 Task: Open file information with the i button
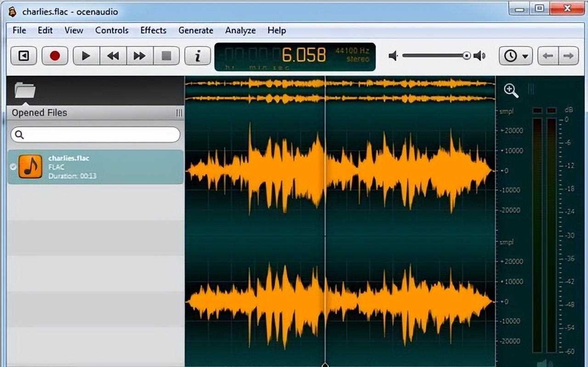pyautogui.click(x=198, y=56)
